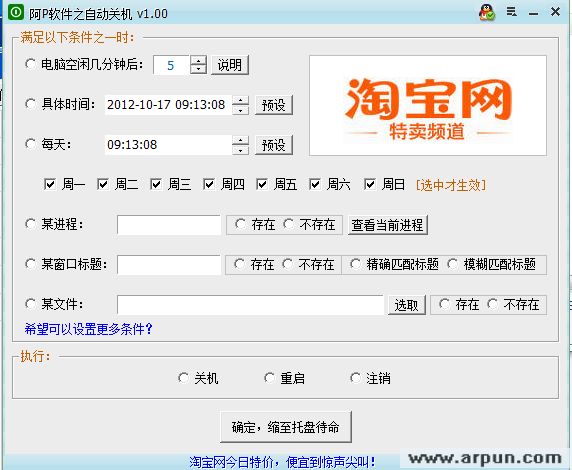The height and width of the screenshot is (470, 572).
Task: Increment the 每天 time spinner up
Action: [x=241, y=140]
